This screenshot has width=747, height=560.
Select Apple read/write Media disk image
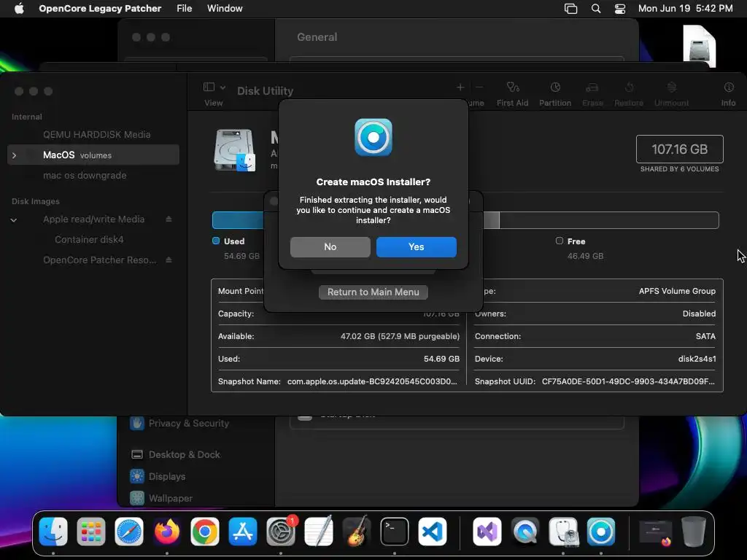(x=93, y=219)
